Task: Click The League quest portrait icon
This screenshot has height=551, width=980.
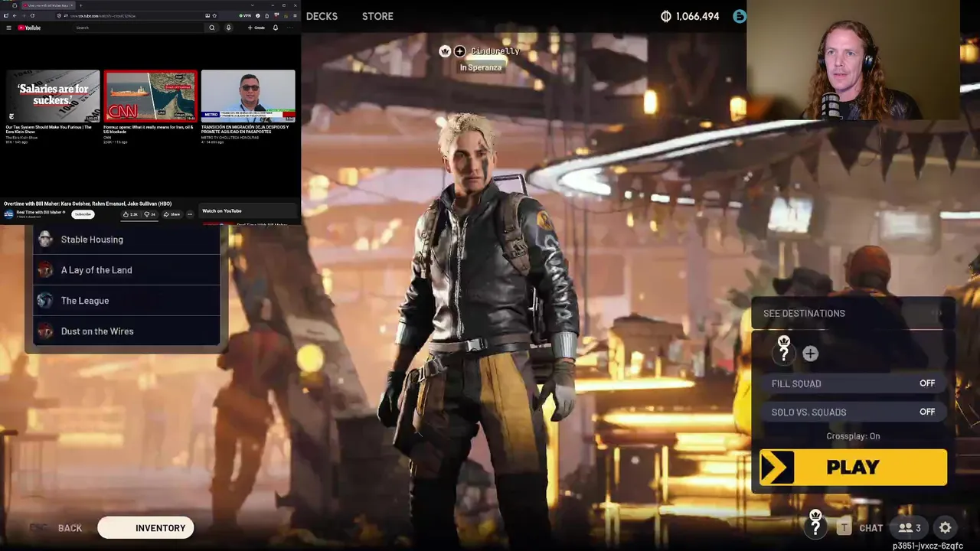Action: click(45, 301)
